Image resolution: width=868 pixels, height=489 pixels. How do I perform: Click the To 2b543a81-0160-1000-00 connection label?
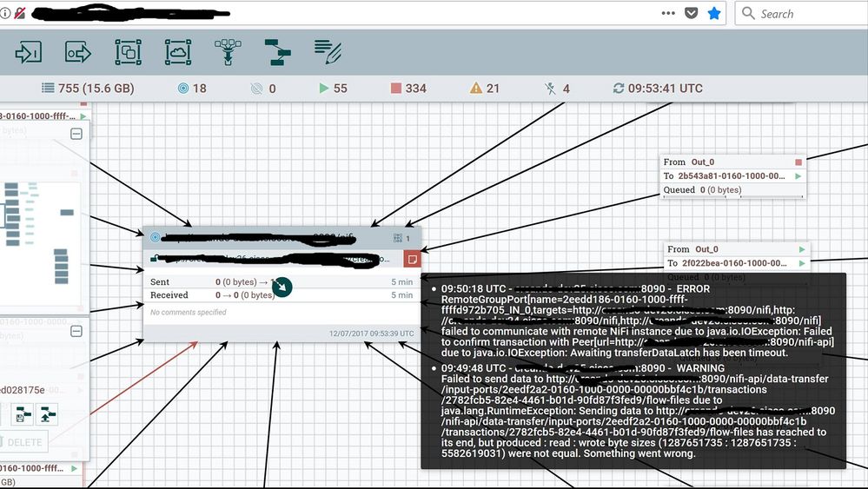click(724, 176)
